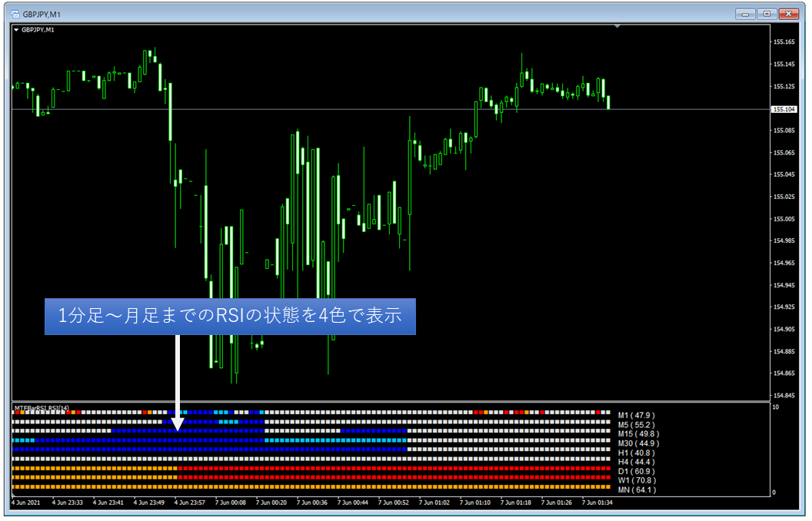This screenshot has height=521, width=812.
Task: Click the 4 Jun 23:57 time label
Action: 189,503
